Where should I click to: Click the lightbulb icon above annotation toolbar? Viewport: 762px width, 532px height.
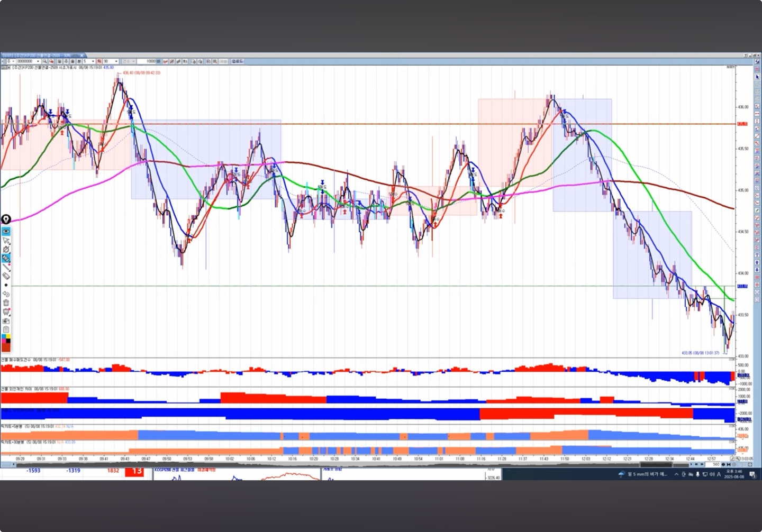point(6,219)
